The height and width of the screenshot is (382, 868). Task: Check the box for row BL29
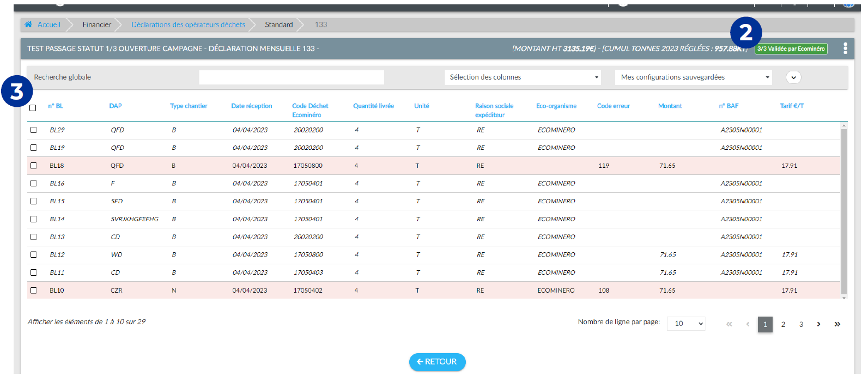pyautogui.click(x=34, y=130)
